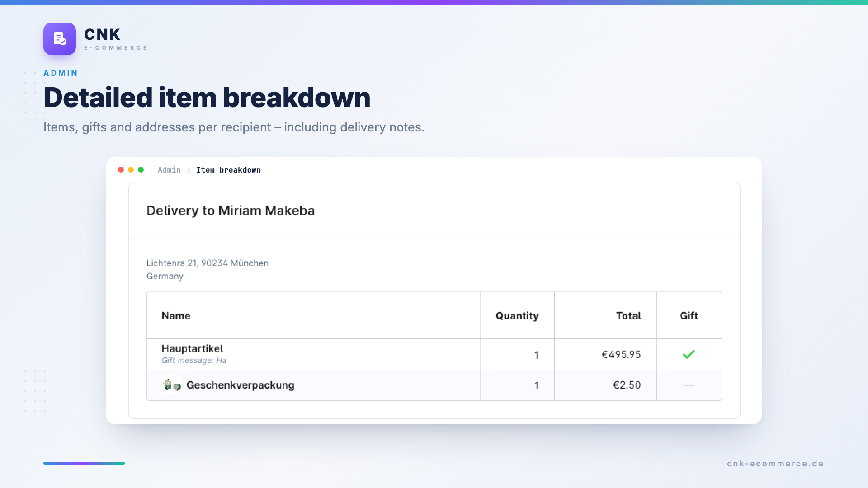
Task: Click the breadcrumb chevron separator
Action: (189, 170)
